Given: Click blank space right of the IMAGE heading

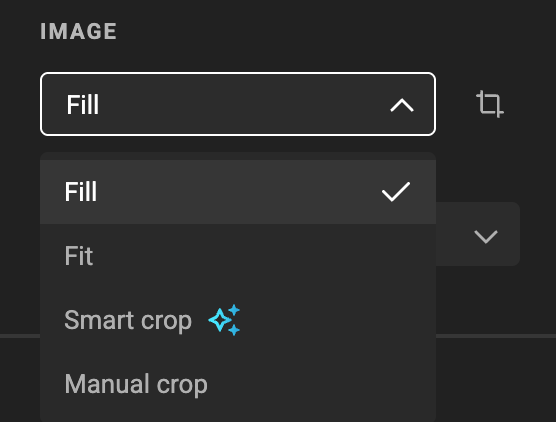Looking at the screenshot, I should 319,31.
